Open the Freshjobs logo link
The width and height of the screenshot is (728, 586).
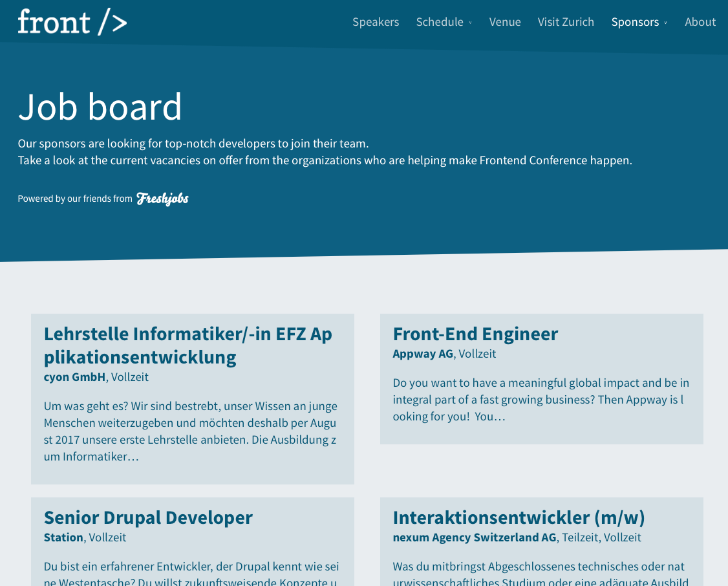(162, 199)
